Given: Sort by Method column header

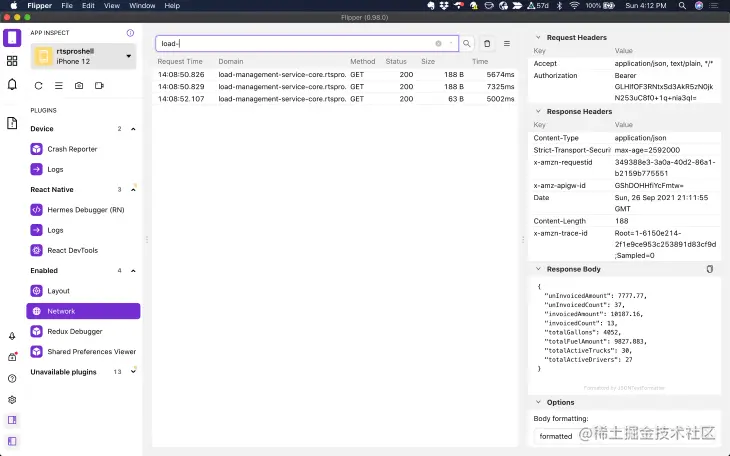Looking at the screenshot, I should tap(363, 61).
